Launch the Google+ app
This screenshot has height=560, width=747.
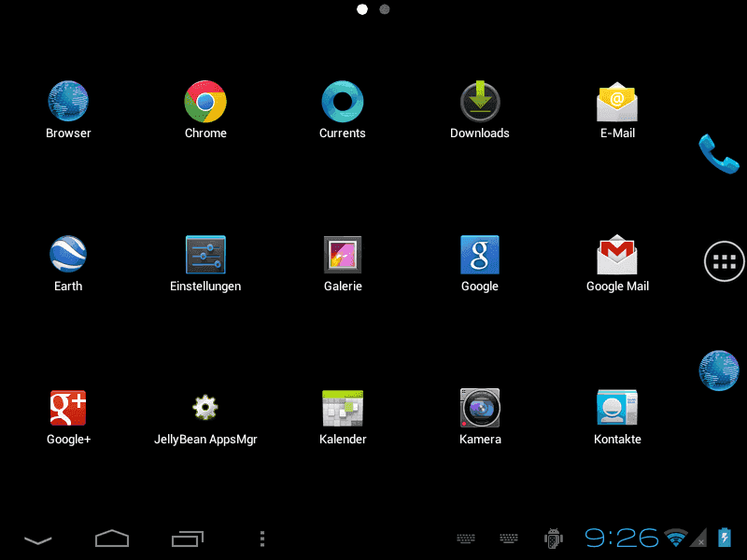pyautogui.click(x=68, y=417)
